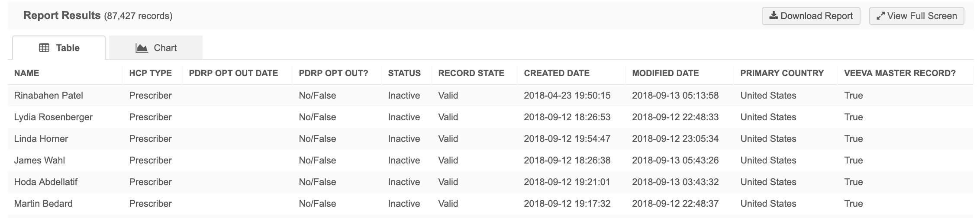Switch to the Chart tab

[156, 48]
